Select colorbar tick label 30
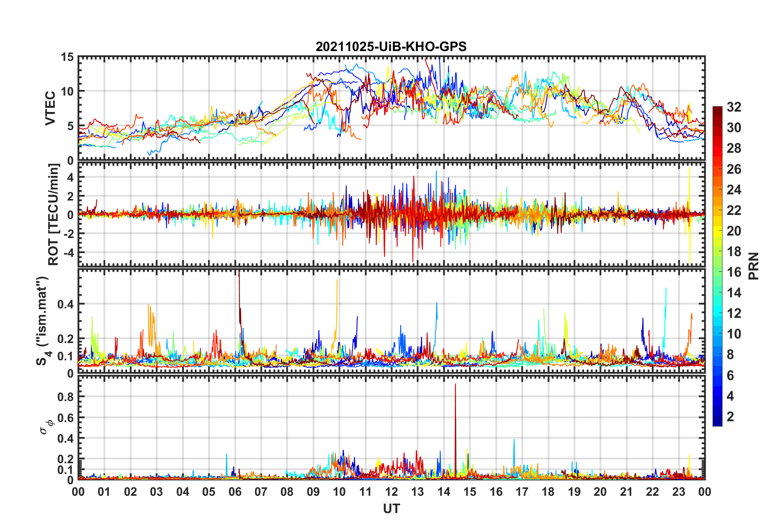 tap(734, 128)
